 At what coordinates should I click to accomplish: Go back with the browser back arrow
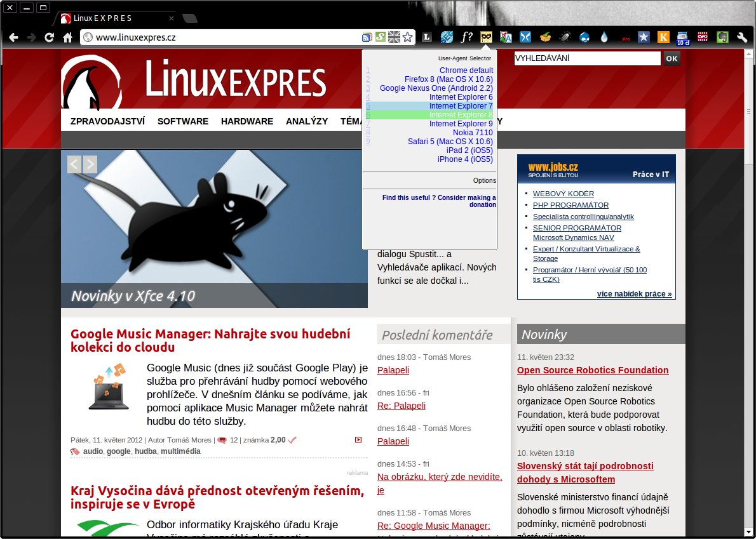click(13, 37)
